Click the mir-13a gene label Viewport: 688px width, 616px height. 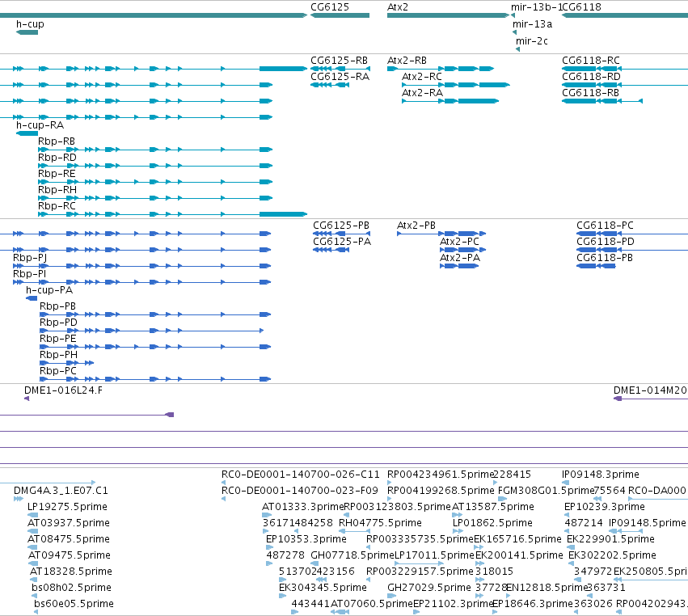[532, 24]
